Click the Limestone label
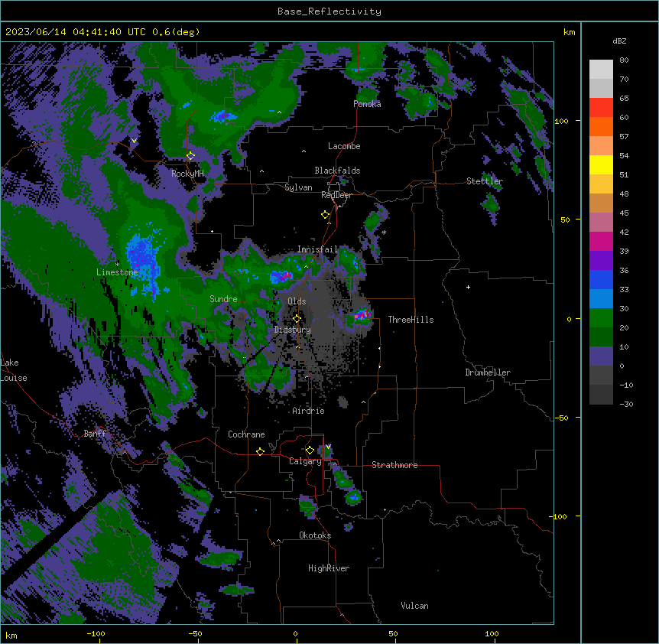Image resolution: width=659 pixels, height=644 pixels. click(x=117, y=272)
